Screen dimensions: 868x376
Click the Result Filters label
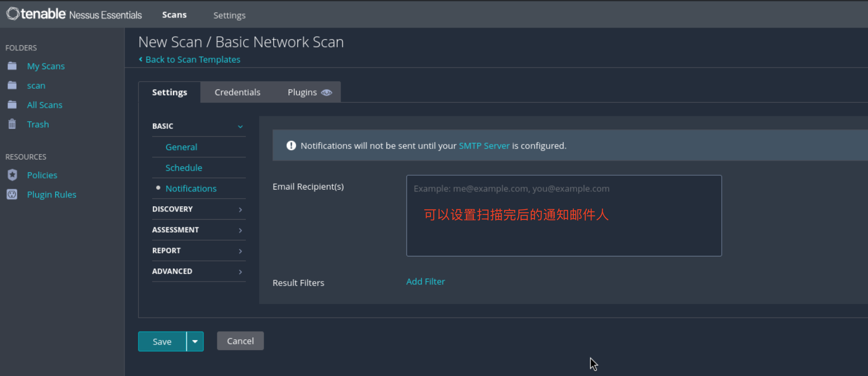pyautogui.click(x=298, y=283)
